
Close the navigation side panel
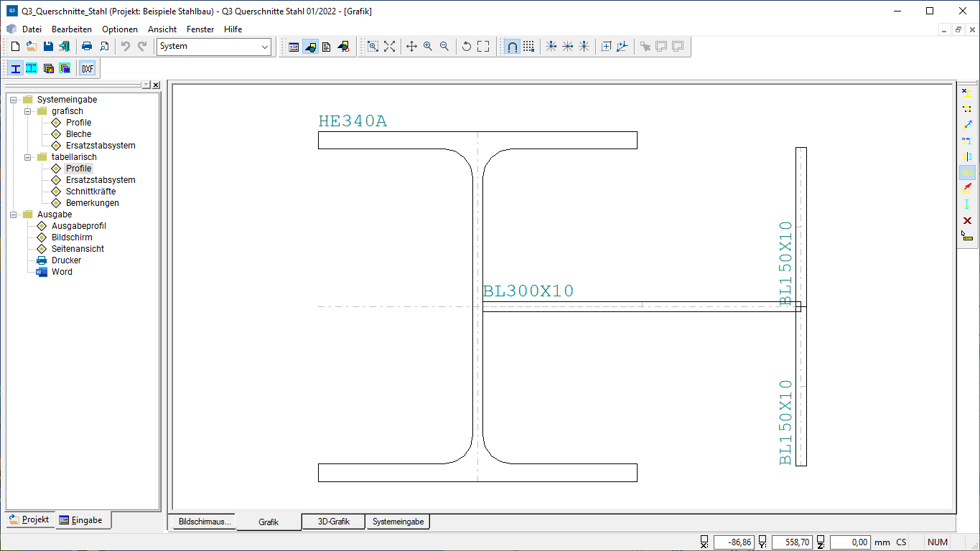[x=156, y=85]
